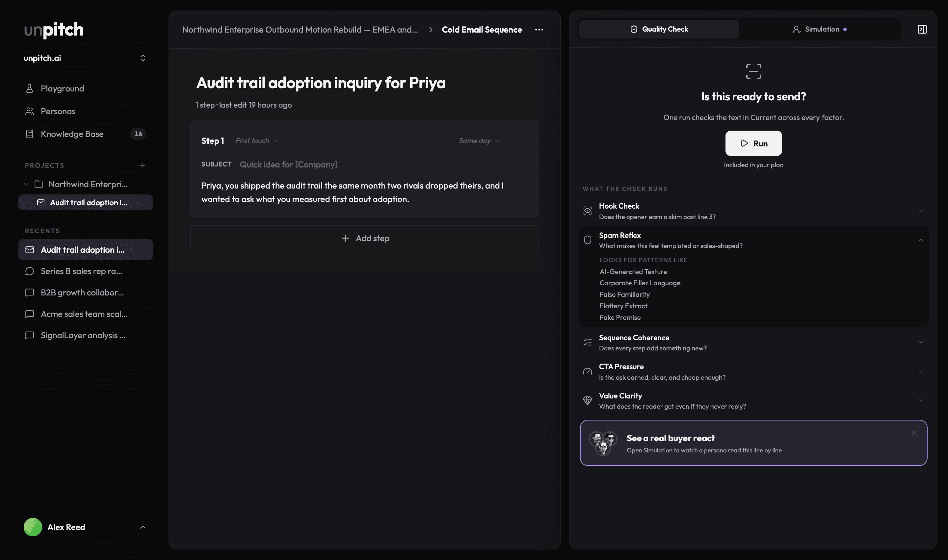The height and width of the screenshot is (560, 948).
Task: Collapse the right side panel
Action: pyautogui.click(x=922, y=29)
